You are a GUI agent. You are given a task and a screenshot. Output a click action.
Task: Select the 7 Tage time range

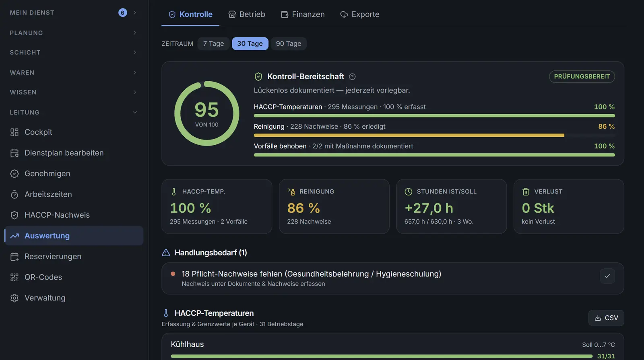pos(213,43)
